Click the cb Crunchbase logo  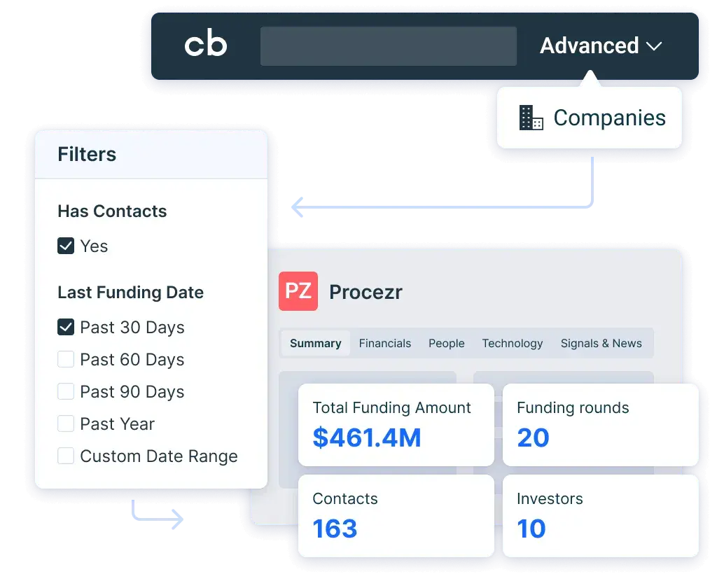[x=206, y=45]
